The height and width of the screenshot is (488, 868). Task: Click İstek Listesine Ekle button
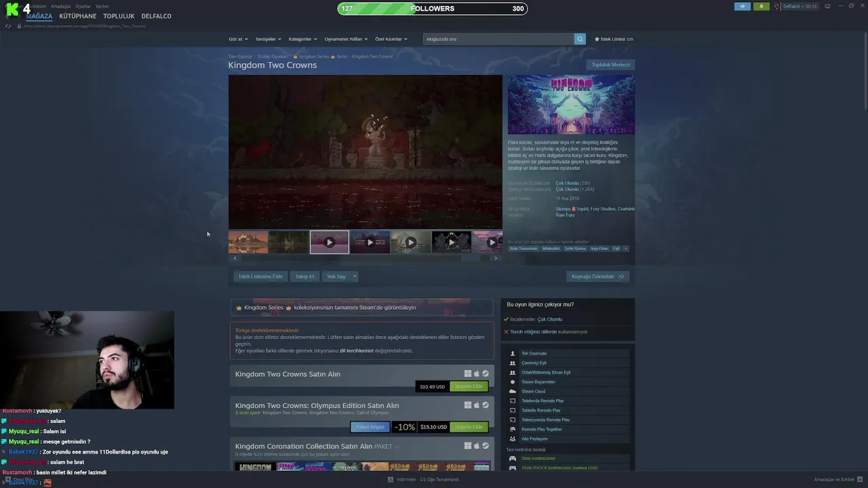(x=260, y=277)
